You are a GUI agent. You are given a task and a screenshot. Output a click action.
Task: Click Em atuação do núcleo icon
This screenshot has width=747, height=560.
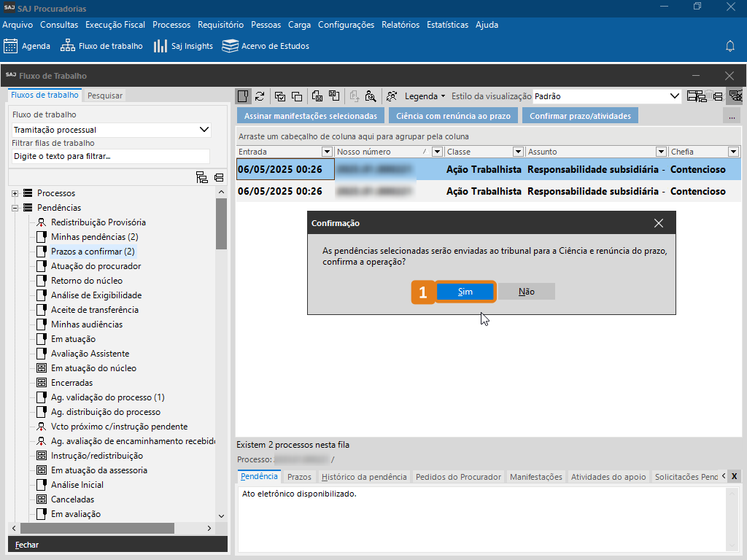42,368
